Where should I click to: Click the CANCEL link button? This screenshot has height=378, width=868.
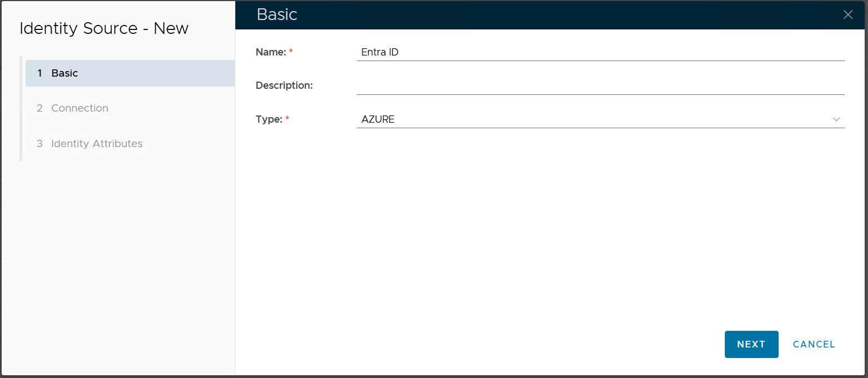(814, 344)
